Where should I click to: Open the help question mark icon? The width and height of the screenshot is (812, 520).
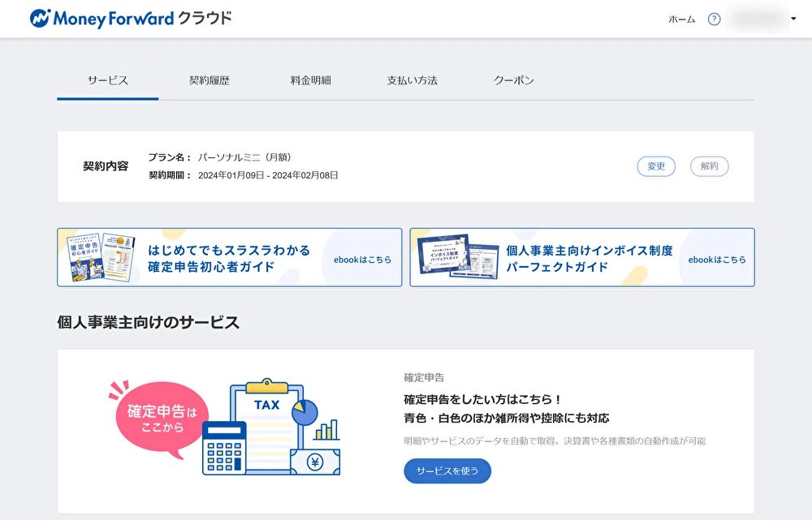coord(714,19)
